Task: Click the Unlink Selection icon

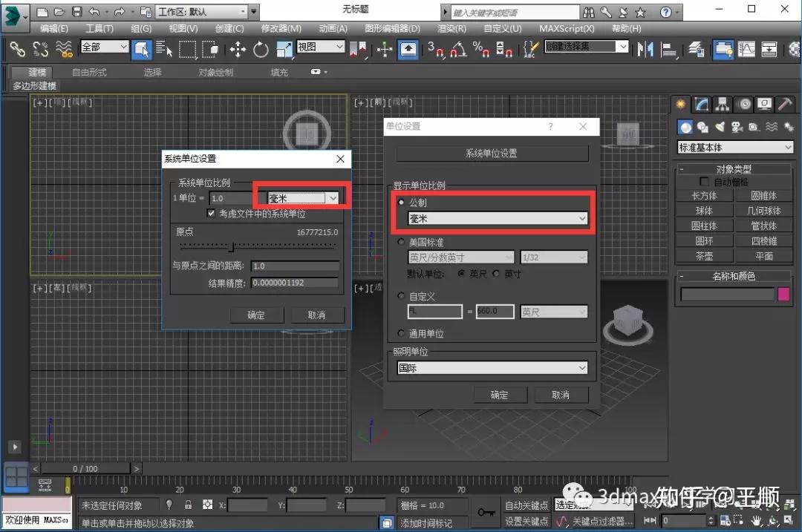Action: (x=40, y=50)
